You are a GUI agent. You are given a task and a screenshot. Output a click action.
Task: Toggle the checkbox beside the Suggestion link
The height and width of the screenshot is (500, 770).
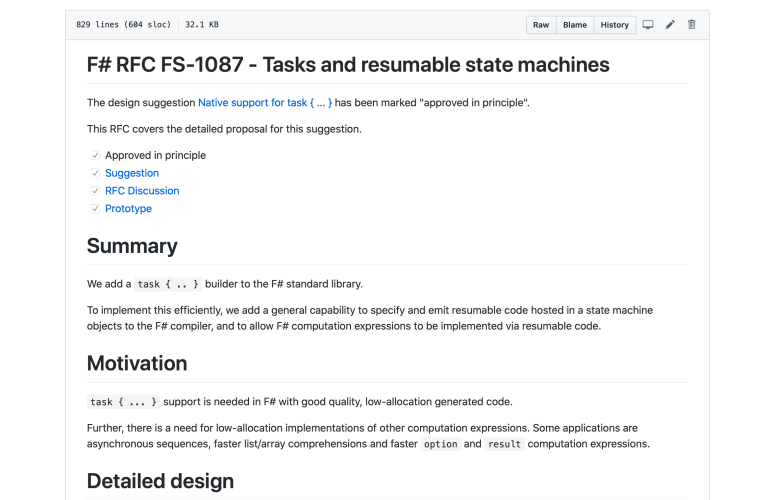tap(95, 173)
